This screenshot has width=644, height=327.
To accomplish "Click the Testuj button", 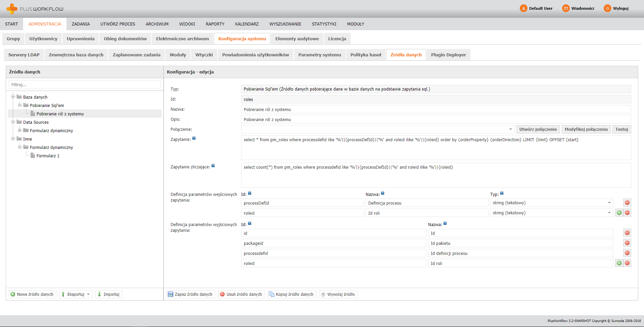I will coord(622,129).
